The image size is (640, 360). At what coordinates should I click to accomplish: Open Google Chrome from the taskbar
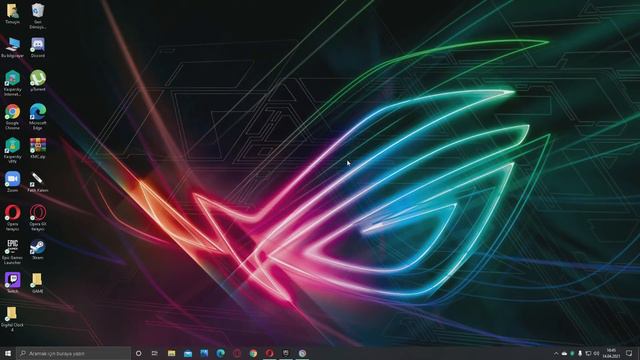coord(253,353)
